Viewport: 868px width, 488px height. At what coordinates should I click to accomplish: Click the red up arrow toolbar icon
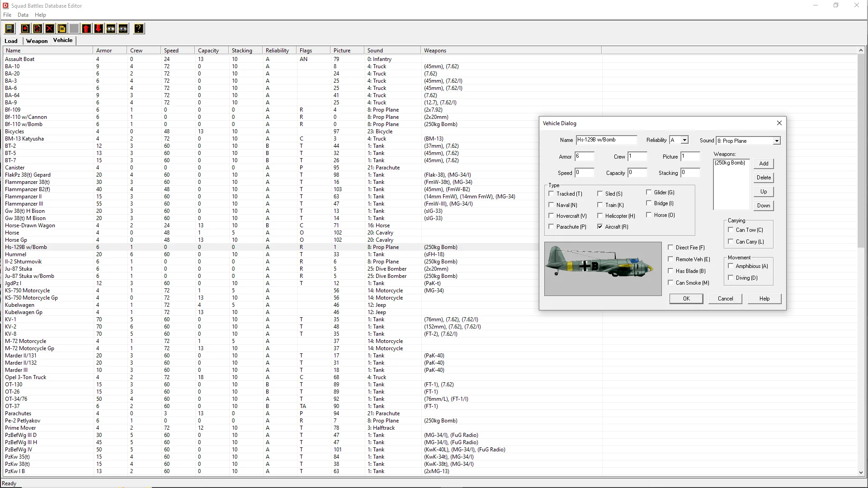click(86, 28)
